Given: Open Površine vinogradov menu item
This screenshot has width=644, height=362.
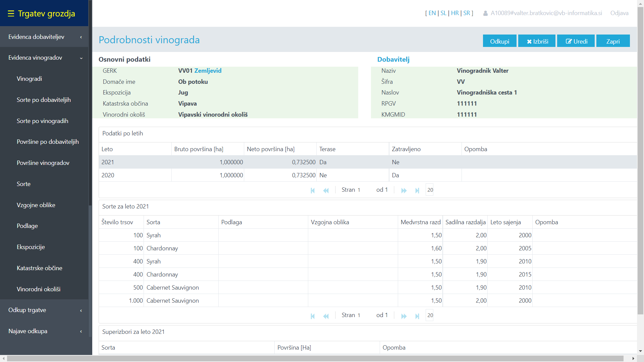Looking at the screenshot, I should point(44,163).
